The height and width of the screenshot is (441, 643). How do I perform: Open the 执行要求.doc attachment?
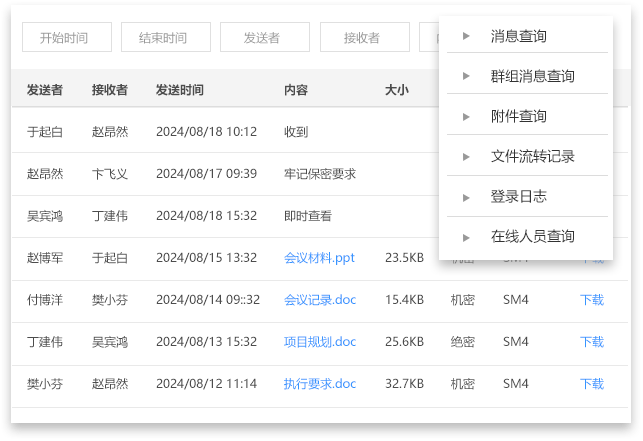pos(319,384)
